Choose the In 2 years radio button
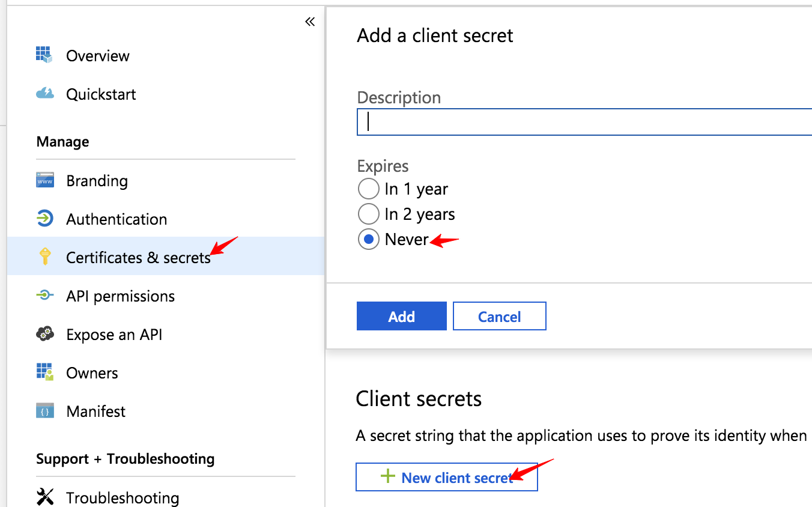Screen dimensions: 812x507 (x=369, y=214)
